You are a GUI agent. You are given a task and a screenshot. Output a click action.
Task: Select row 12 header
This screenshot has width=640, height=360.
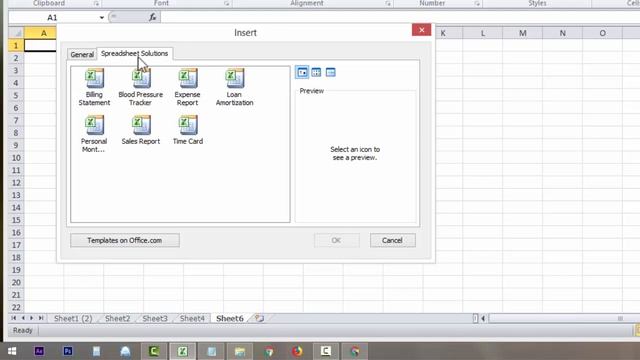click(x=16, y=182)
